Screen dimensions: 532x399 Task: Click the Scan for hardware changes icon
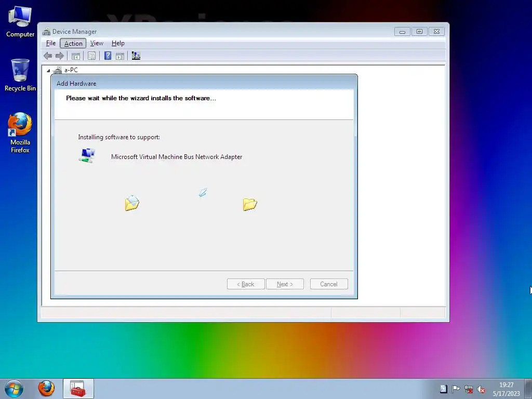(136, 56)
